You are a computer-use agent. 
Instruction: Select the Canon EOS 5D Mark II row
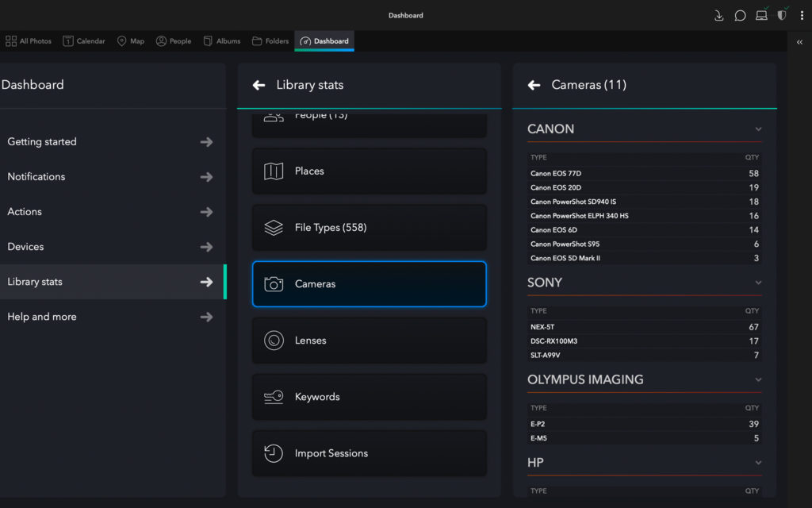(x=644, y=258)
